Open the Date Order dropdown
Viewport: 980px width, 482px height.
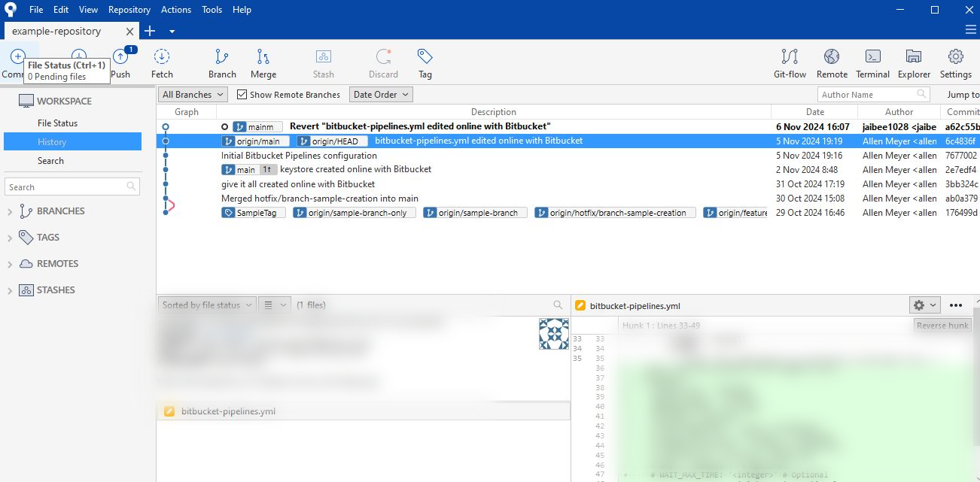(x=382, y=95)
